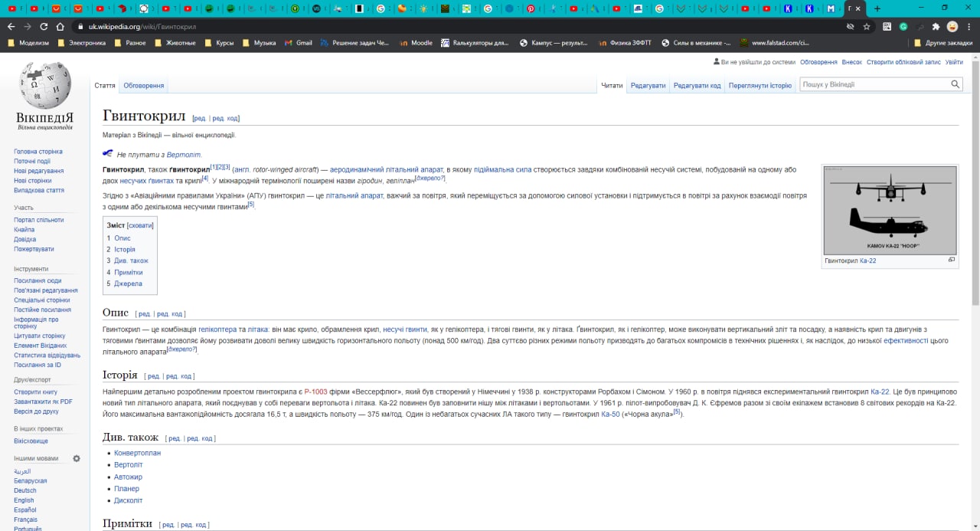Viewport: 980px width, 531px height.
Task: Open the Редагувати код tab
Action: 697,85
